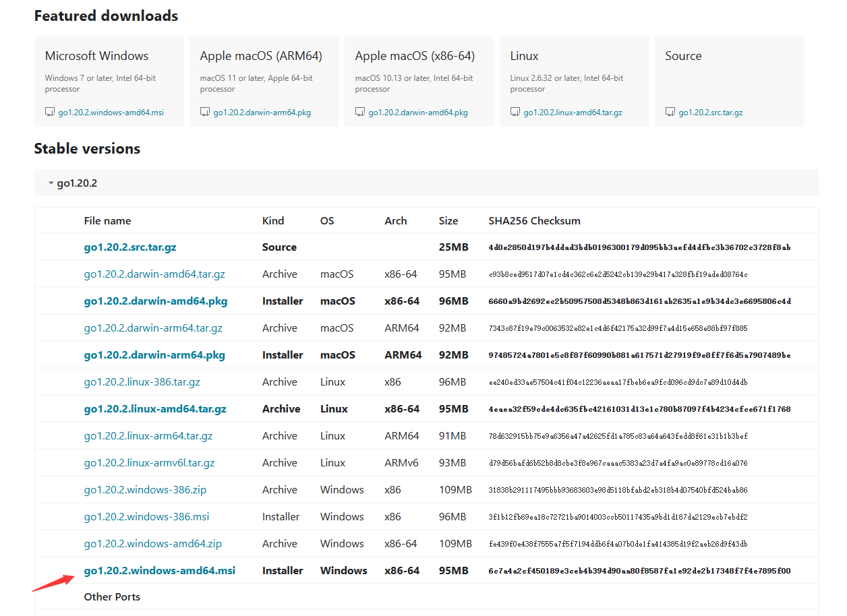This screenshot has height=616, width=847.
Task: Click the OS column header
Action: [327, 221]
